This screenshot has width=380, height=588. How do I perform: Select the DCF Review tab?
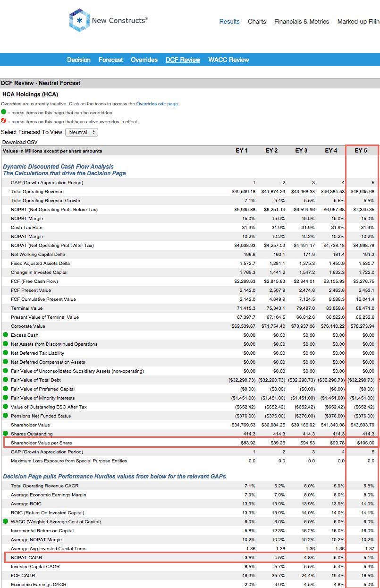tap(183, 60)
